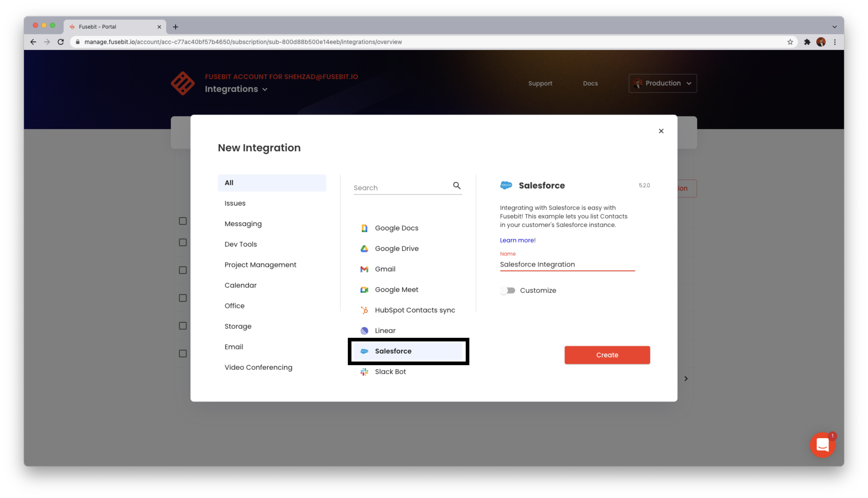Viewport: 868px width, 498px height.
Task: Expand the Integrations header dropdown
Action: click(236, 89)
